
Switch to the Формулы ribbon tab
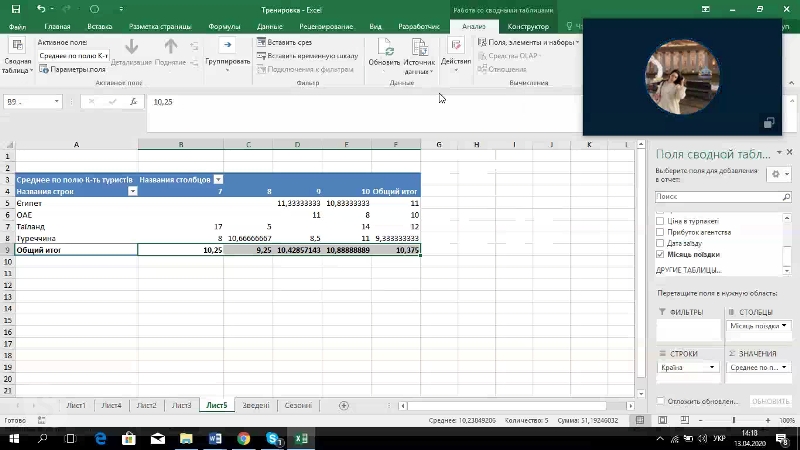click(224, 26)
